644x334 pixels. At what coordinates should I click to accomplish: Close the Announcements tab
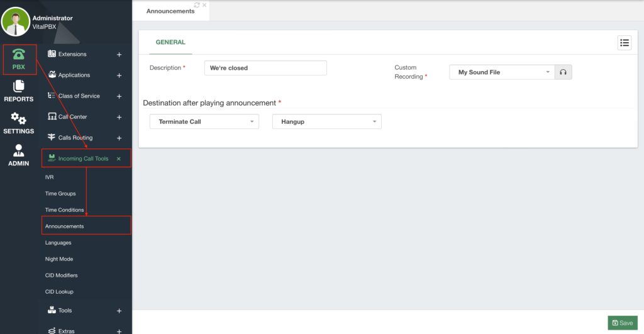coord(204,5)
